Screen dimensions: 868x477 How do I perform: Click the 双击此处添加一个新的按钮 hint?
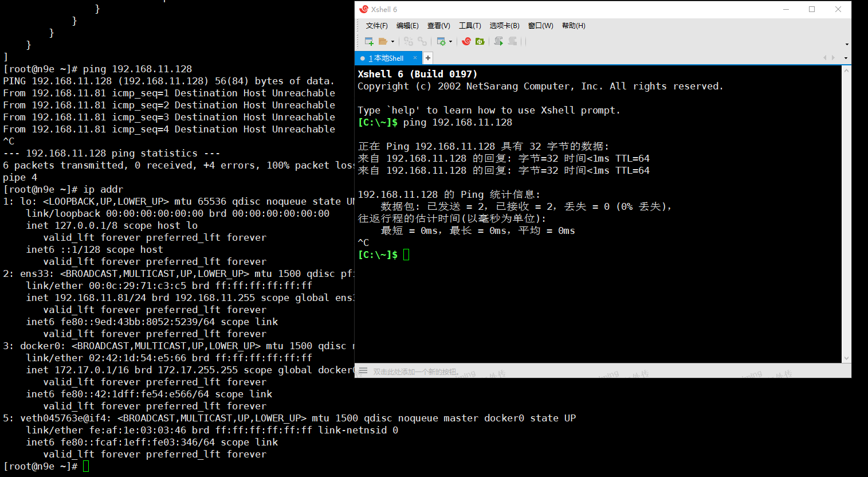(416, 372)
